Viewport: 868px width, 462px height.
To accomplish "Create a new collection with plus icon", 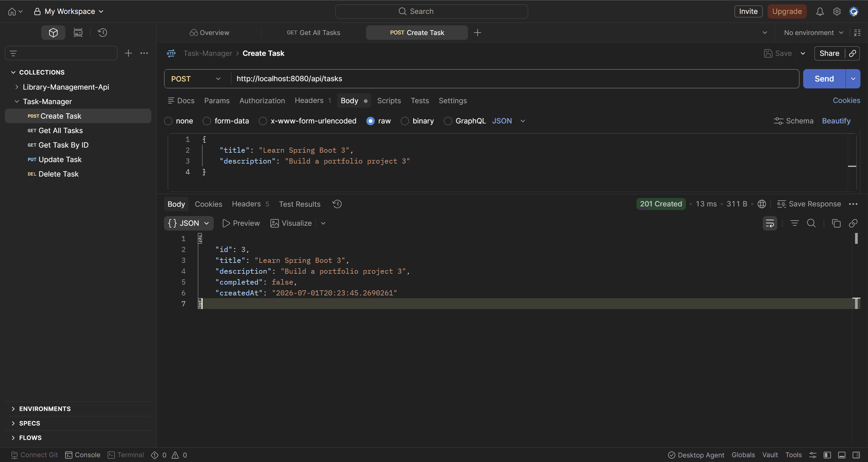I will tap(128, 53).
